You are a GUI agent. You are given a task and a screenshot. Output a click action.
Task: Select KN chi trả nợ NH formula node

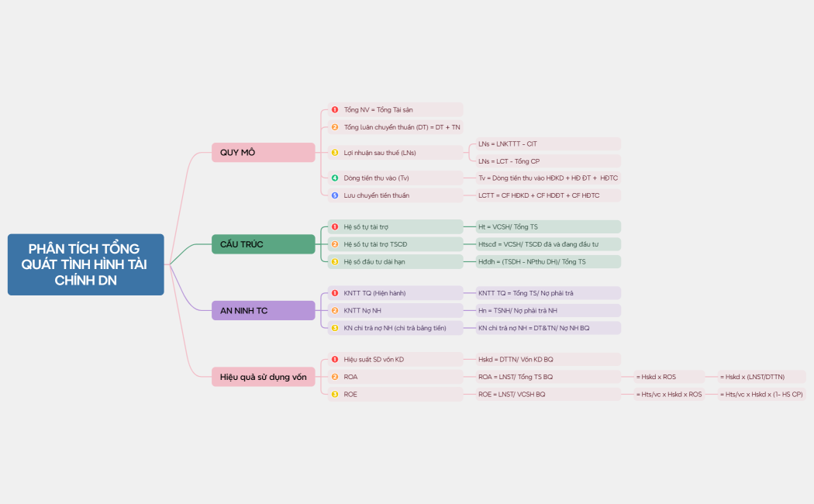tap(547, 328)
